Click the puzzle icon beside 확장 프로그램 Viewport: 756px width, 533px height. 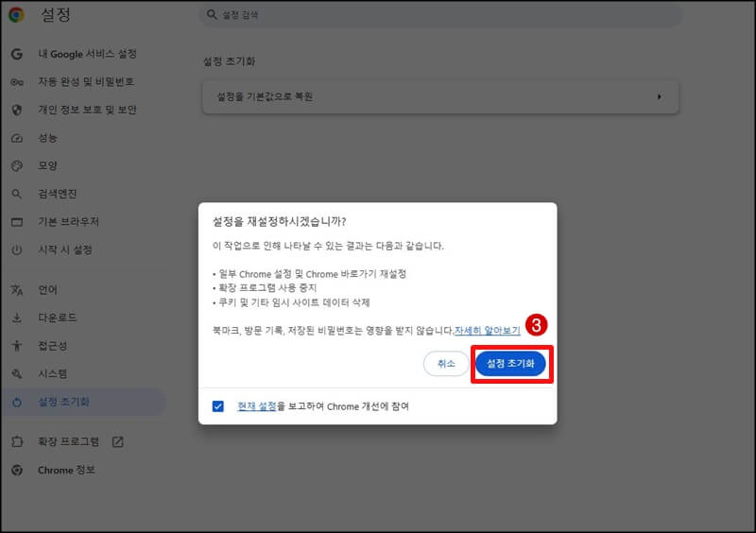pyautogui.click(x=17, y=441)
